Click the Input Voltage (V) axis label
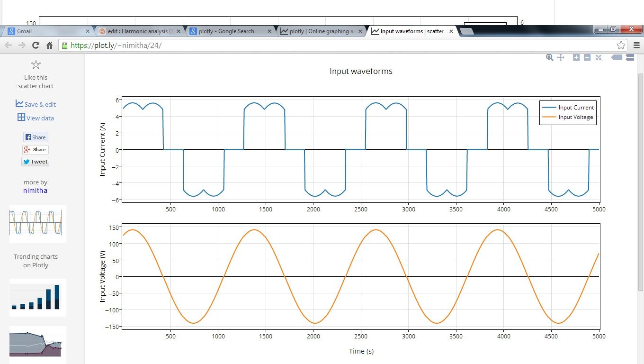644x364 pixels. 102,276
